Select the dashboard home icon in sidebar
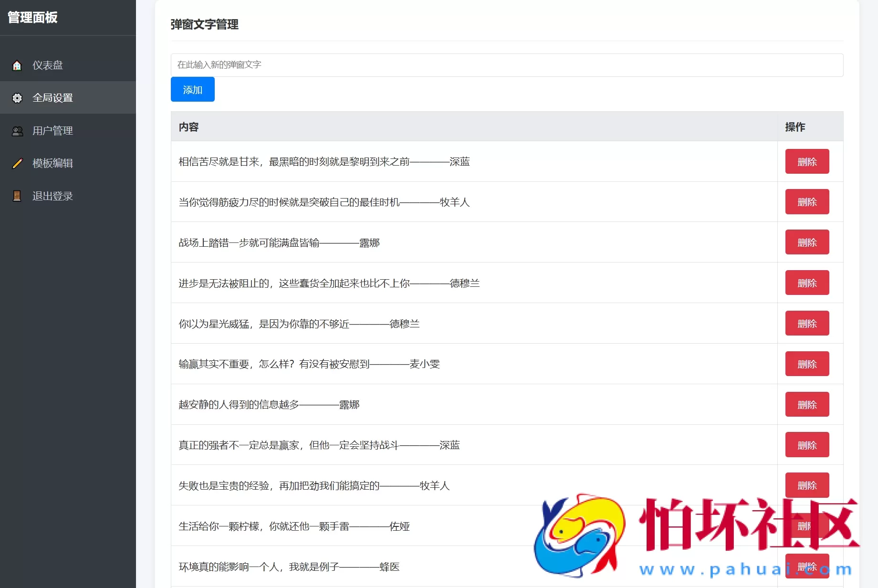The height and width of the screenshot is (588, 878). [x=17, y=65]
